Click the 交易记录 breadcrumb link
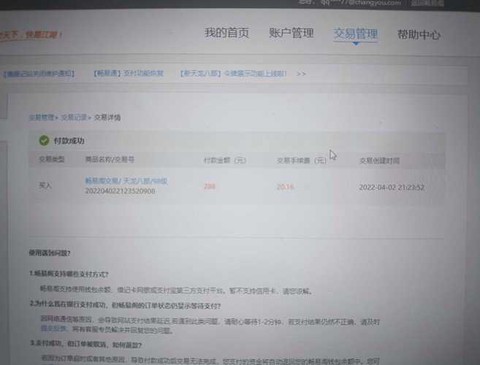Screen dimensions: 480x365 [x=73, y=117]
